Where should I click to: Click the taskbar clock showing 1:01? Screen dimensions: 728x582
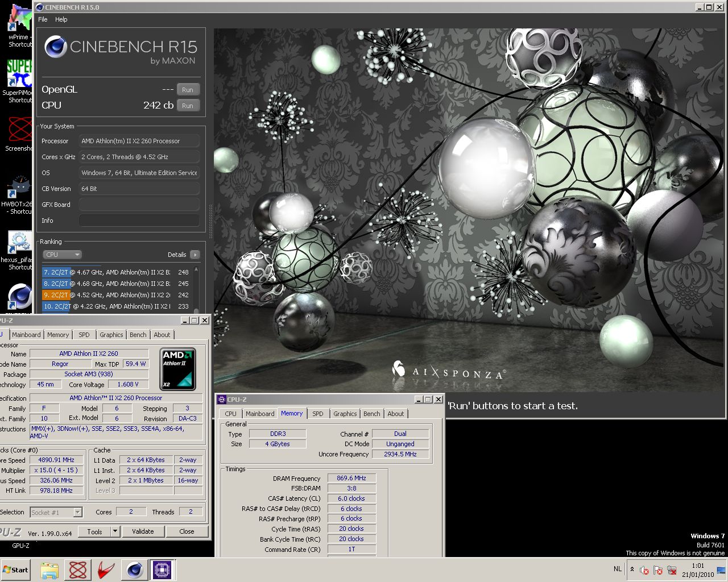pos(698,570)
